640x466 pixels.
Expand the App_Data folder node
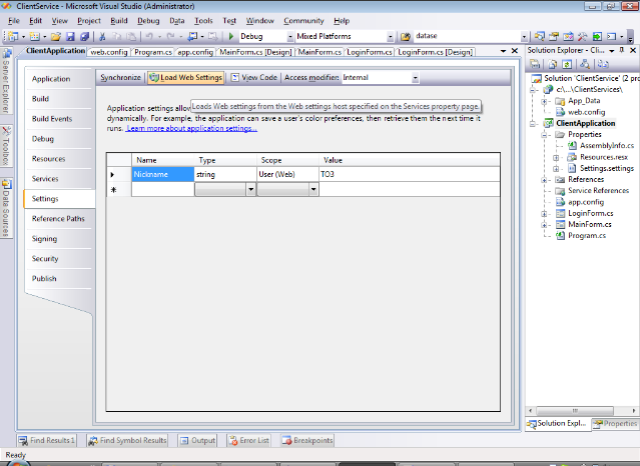[544, 101]
